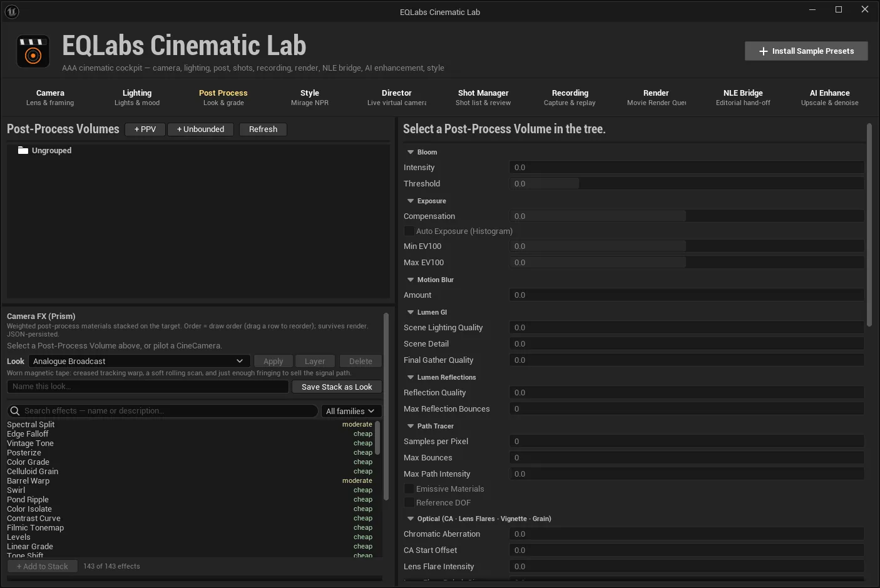This screenshot has height=588, width=880.
Task: Collapse the Motion Blur section
Action: click(x=411, y=280)
